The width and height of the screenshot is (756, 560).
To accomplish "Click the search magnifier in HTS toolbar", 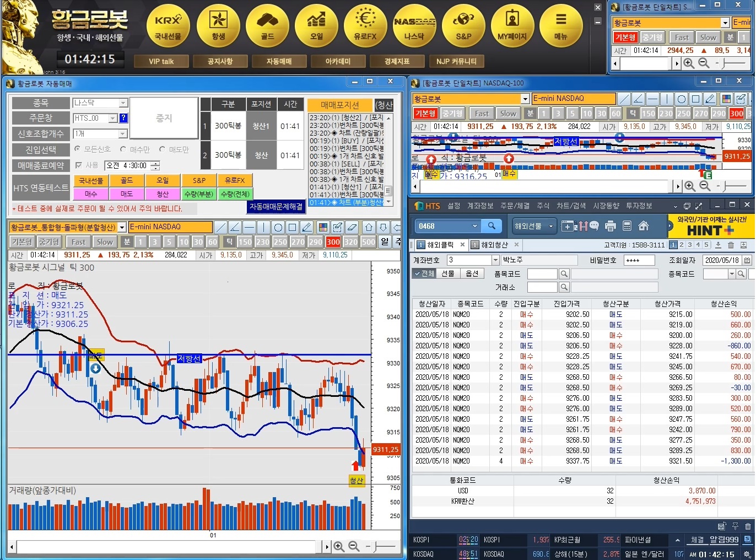I will coord(492,225).
